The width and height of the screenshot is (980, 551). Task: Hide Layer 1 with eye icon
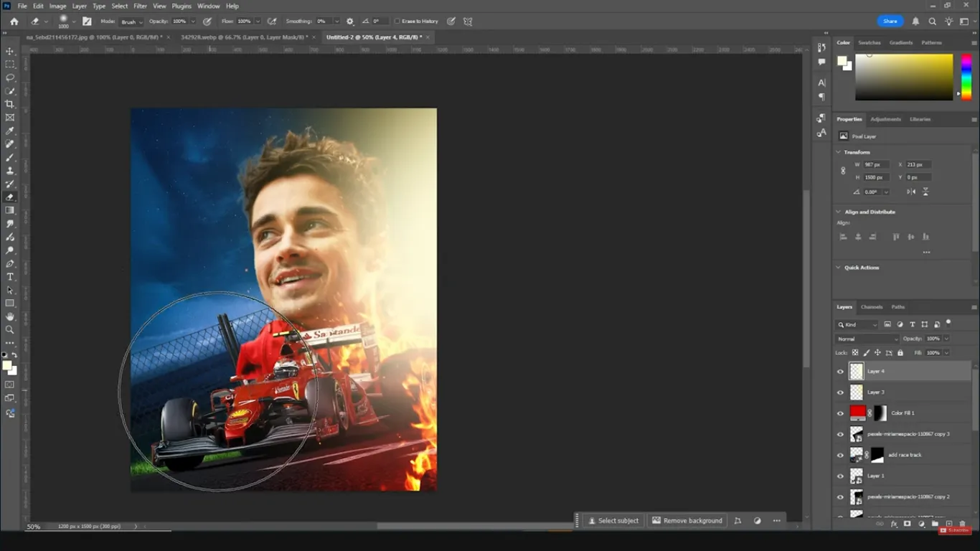(x=841, y=476)
